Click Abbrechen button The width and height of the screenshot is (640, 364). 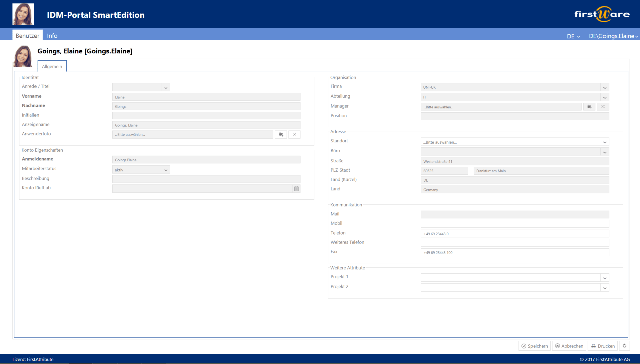point(569,346)
